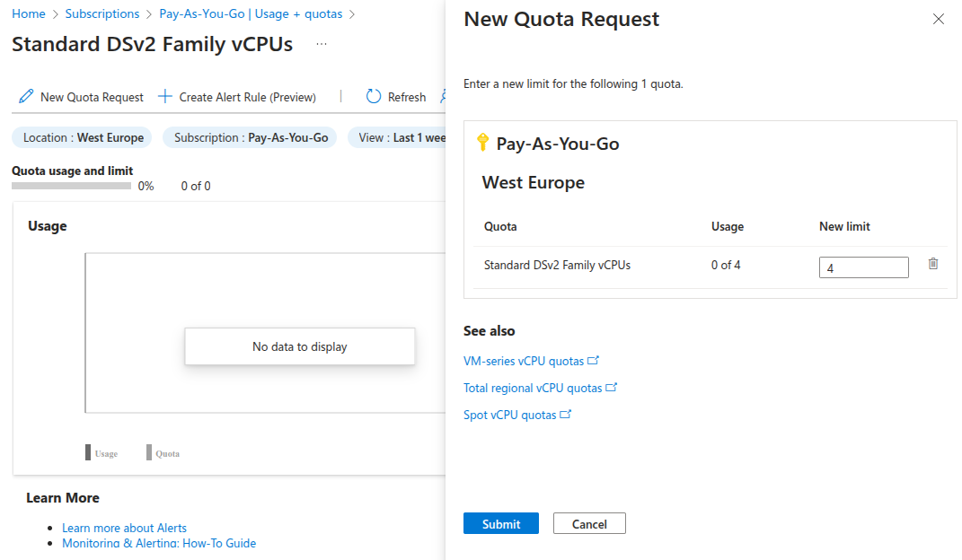Select the New limit input showing 4
962x560 pixels.
coord(863,267)
